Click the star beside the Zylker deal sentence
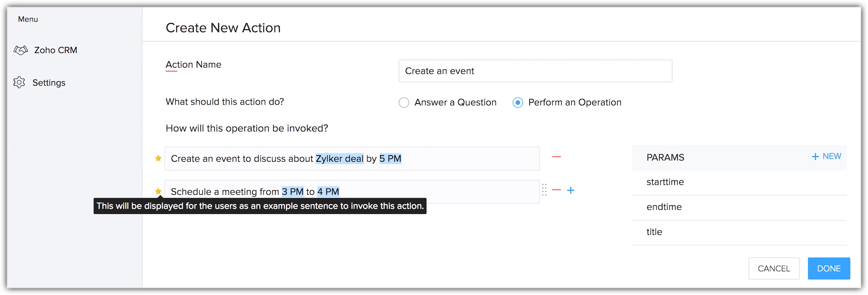868x295 pixels. [x=158, y=158]
